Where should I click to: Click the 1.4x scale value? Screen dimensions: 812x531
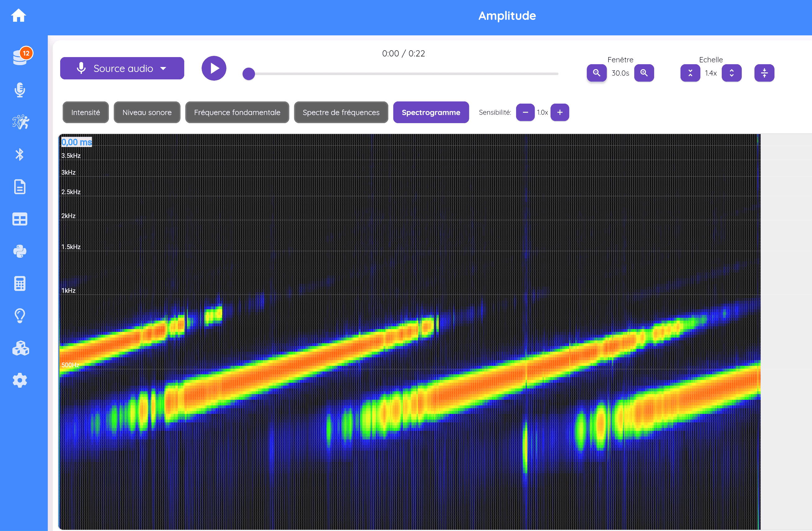pyautogui.click(x=711, y=73)
